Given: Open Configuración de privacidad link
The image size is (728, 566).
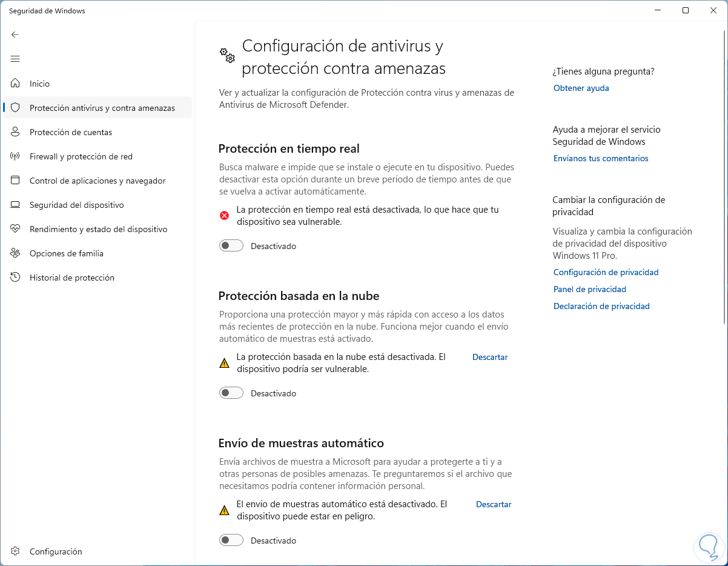Looking at the screenshot, I should click(606, 272).
